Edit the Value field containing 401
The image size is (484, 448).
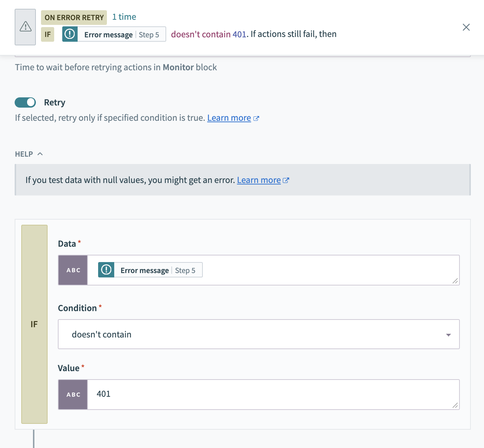(x=256, y=394)
